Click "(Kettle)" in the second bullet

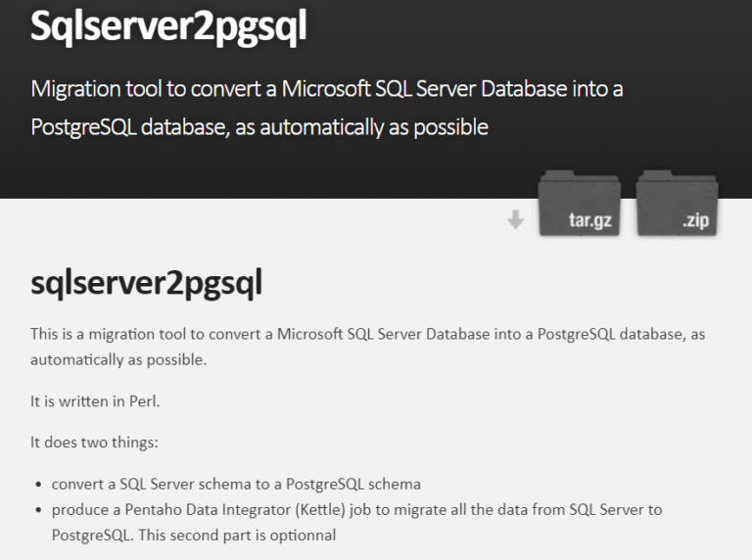point(320,510)
